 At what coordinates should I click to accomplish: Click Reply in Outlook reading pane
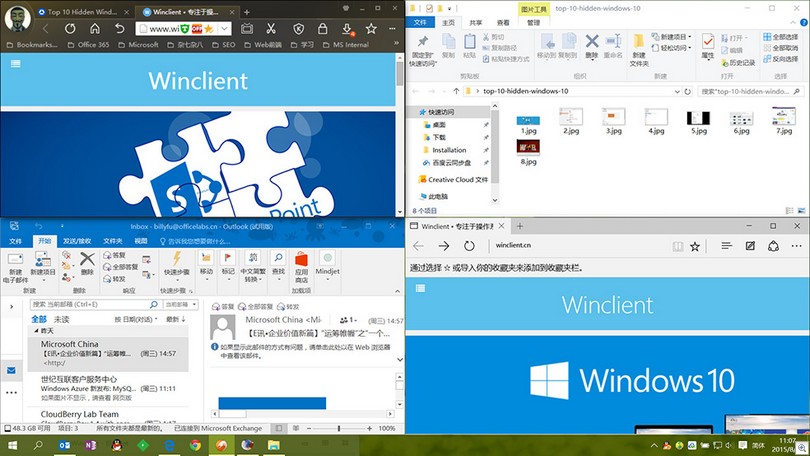pos(224,307)
